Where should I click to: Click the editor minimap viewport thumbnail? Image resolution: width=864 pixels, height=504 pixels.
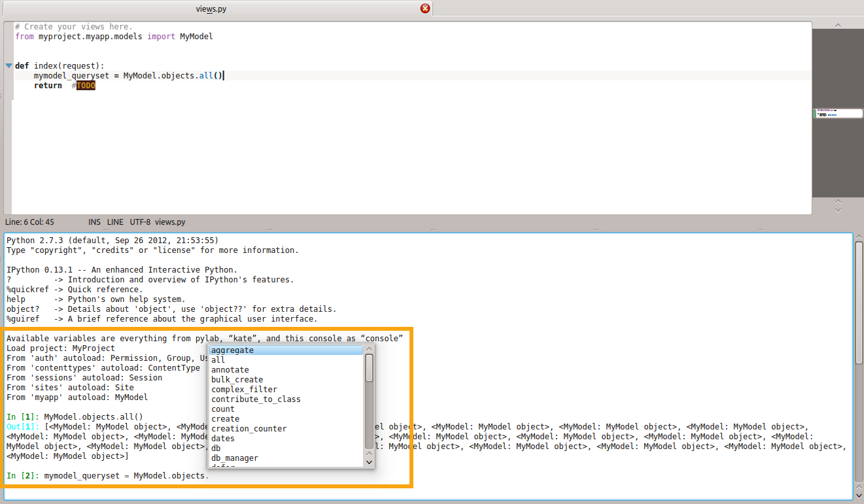838,113
